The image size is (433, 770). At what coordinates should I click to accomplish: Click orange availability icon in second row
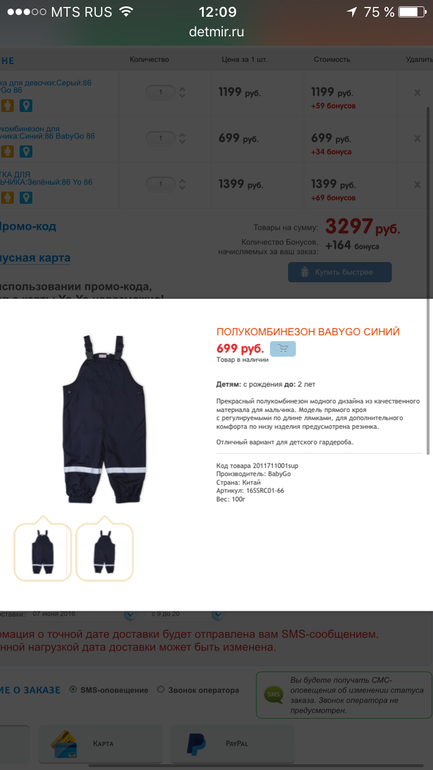coord(6,151)
